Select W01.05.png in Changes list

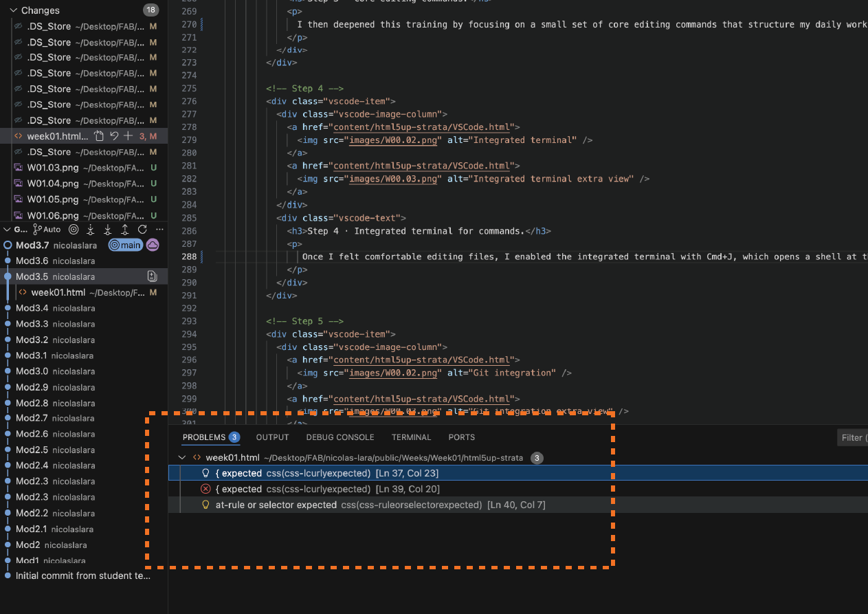(x=84, y=199)
